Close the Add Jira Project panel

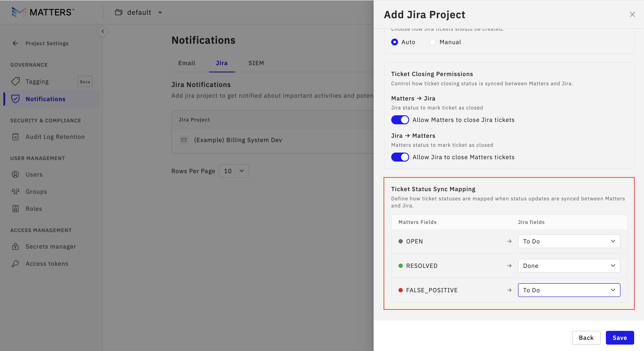(x=632, y=15)
